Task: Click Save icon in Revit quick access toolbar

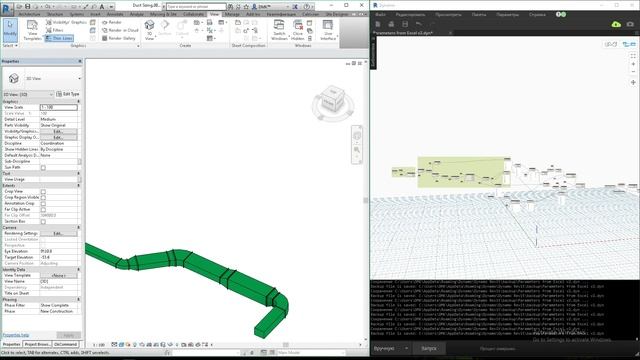Action: pyautogui.click(x=27, y=7)
